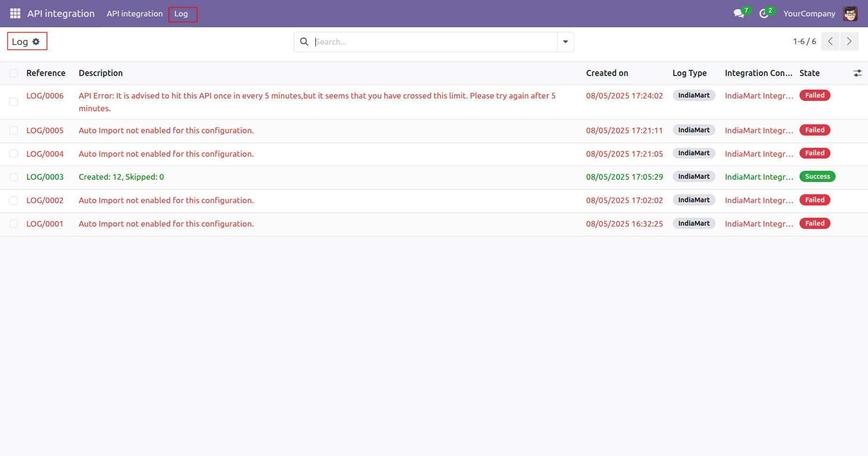Screen dimensions: 868x456
Task: Open column settings adjust icon
Action: pos(857,73)
